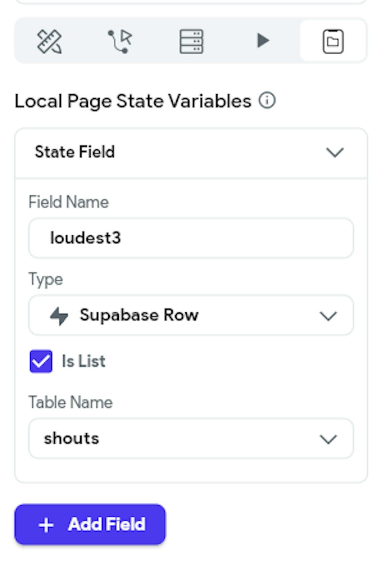372x588 pixels.
Task: Click the plus icon on Add Field
Action: (46, 525)
